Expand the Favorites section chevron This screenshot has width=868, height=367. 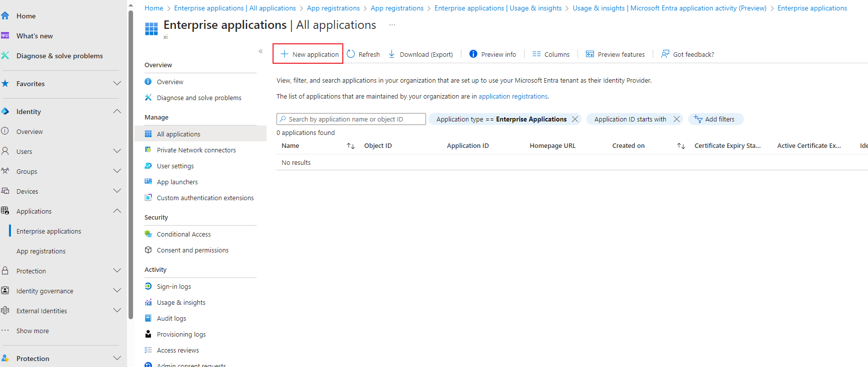(117, 83)
